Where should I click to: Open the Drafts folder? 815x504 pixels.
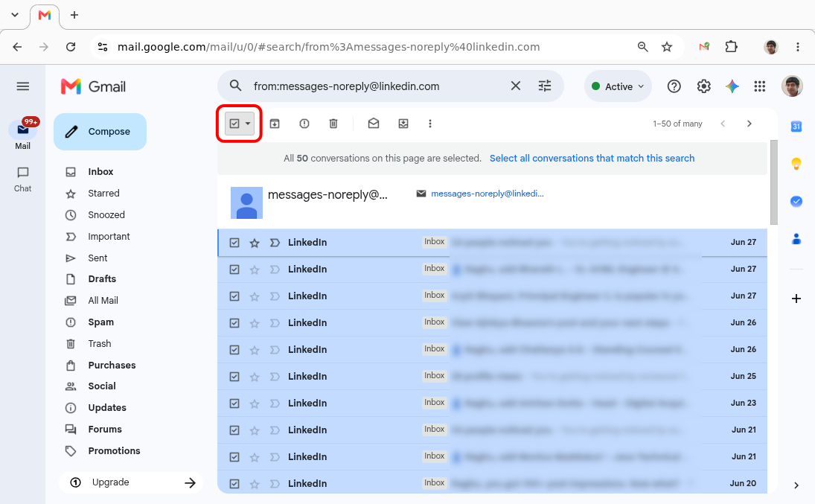point(102,278)
